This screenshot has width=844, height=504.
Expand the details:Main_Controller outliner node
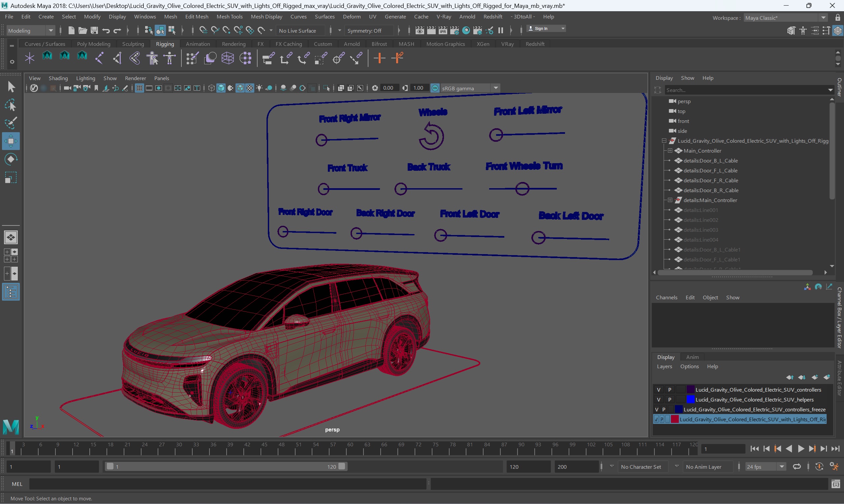[x=670, y=200]
